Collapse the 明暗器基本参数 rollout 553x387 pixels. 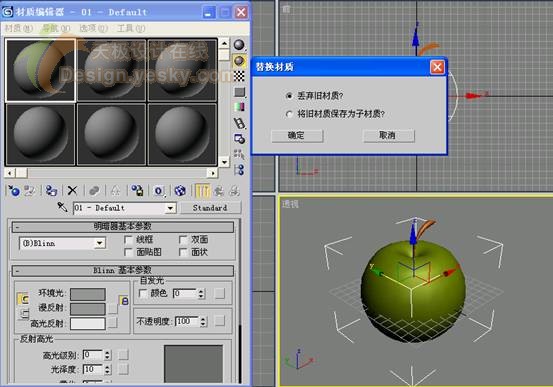pos(122,226)
